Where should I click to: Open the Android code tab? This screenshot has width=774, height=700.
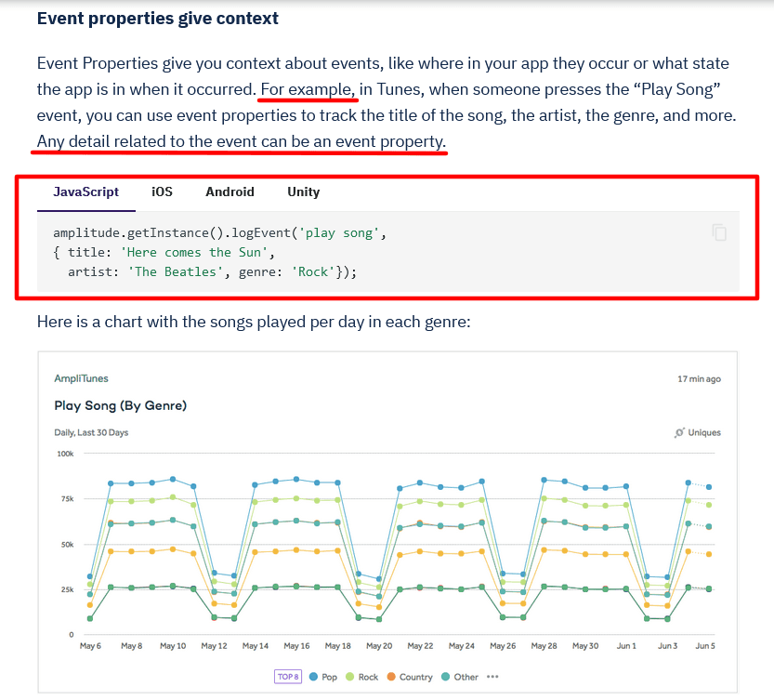click(x=230, y=192)
